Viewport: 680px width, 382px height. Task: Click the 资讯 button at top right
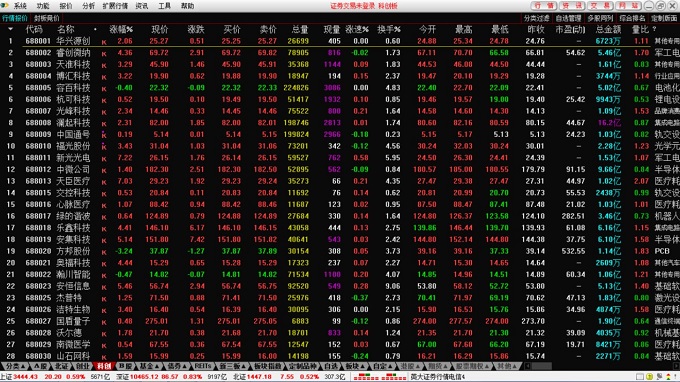pyautogui.click(x=573, y=6)
